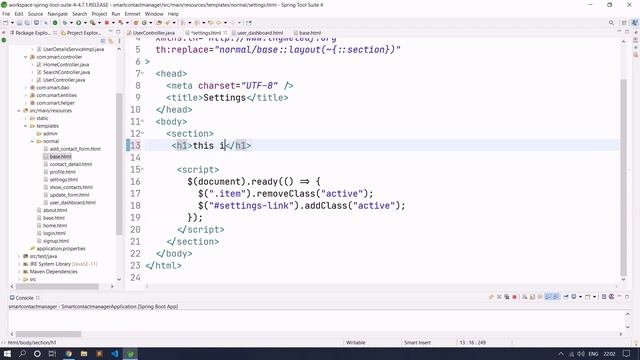Click the red Stop toolbar icon
The image size is (640, 360).
click(x=107, y=23)
